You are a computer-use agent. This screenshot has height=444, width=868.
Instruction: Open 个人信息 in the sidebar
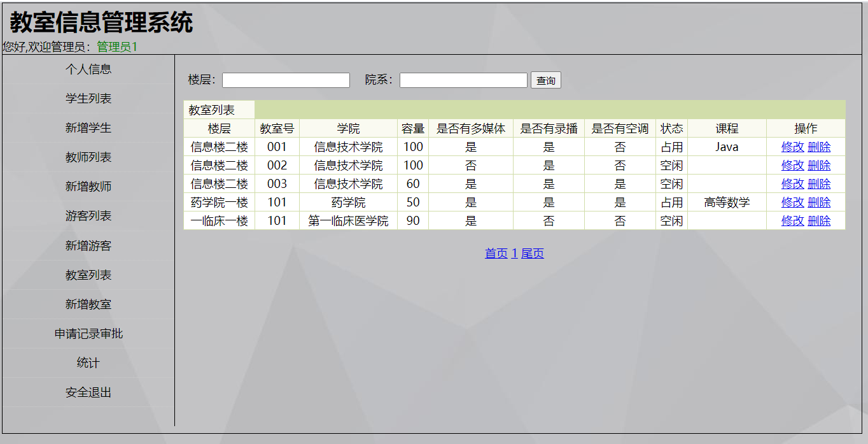point(88,69)
